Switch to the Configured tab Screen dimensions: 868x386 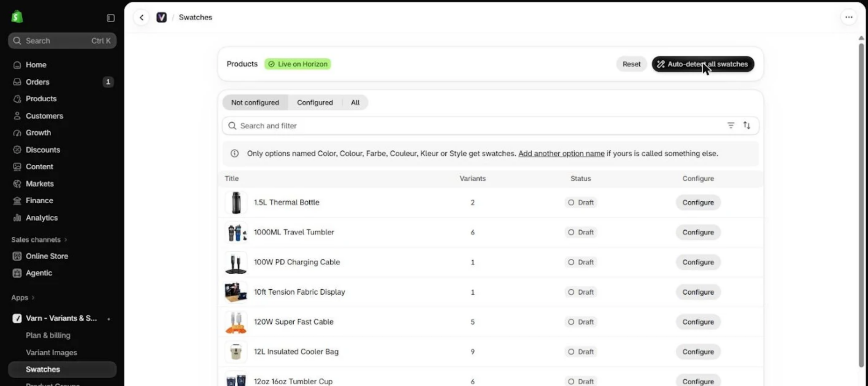coord(315,103)
